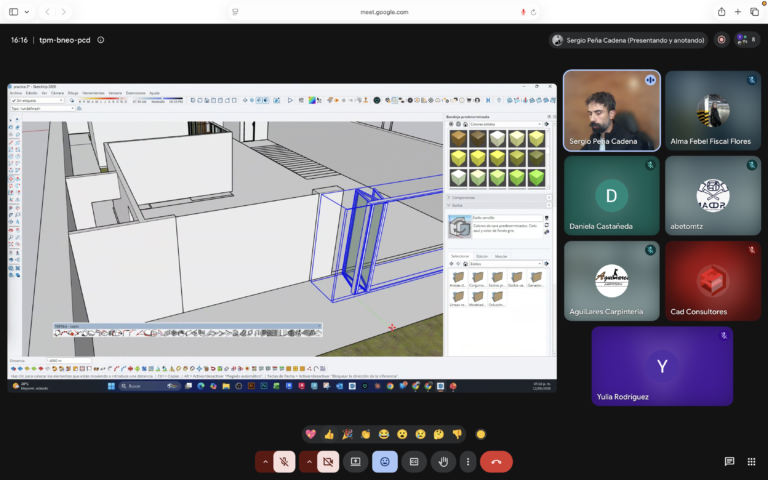The width and height of the screenshot is (768, 480).
Task: Toggle display section fill button
Action: (x=265, y=100)
